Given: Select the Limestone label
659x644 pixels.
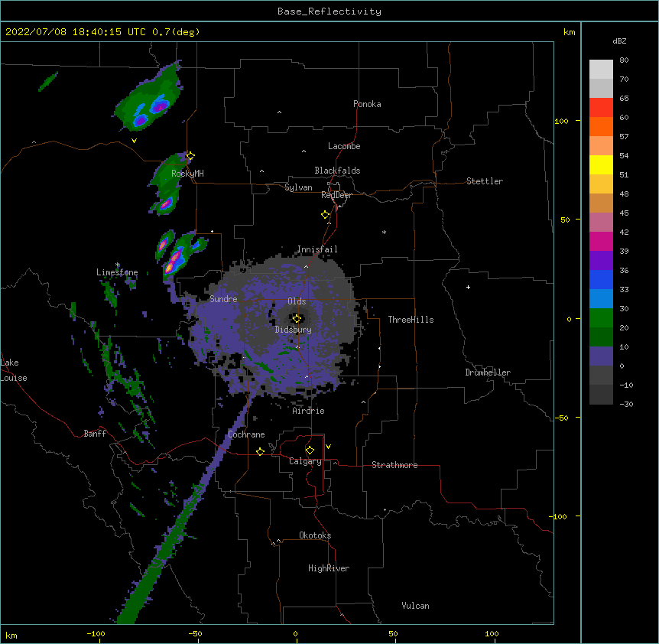Looking at the screenshot, I should [x=117, y=272].
